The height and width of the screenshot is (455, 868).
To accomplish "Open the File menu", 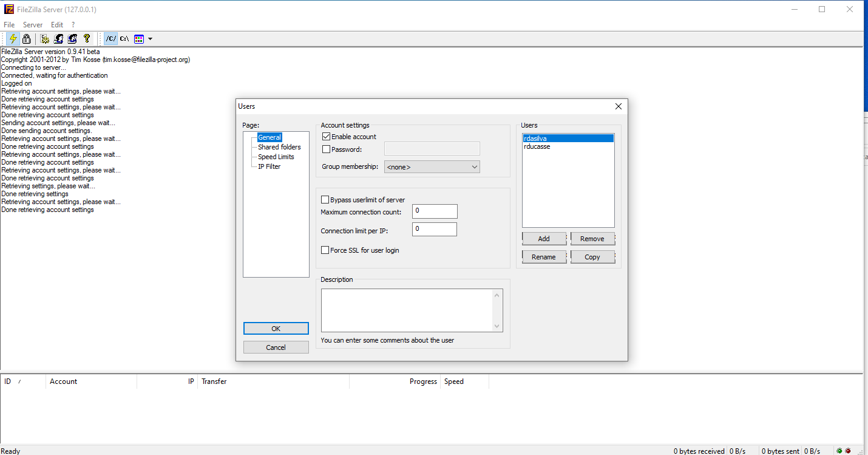I will pyautogui.click(x=9, y=25).
